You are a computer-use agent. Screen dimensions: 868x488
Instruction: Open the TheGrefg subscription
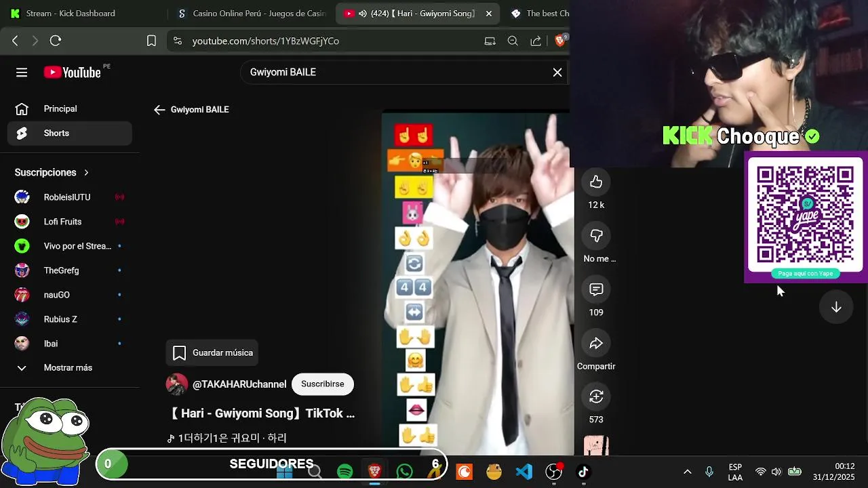70,270
